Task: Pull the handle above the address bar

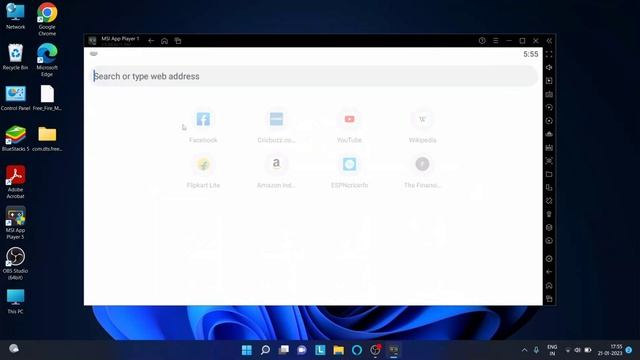Action: coord(93,53)
